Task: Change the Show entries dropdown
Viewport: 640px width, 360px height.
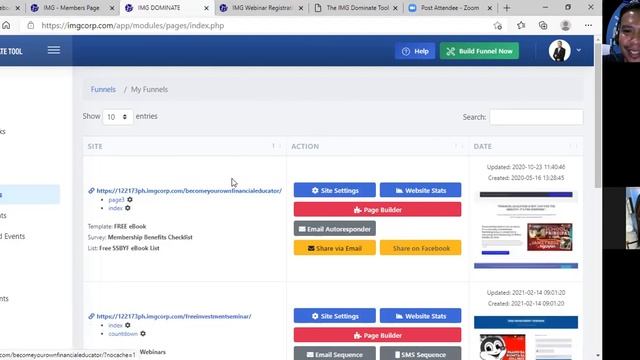Action: click(117, 117)
